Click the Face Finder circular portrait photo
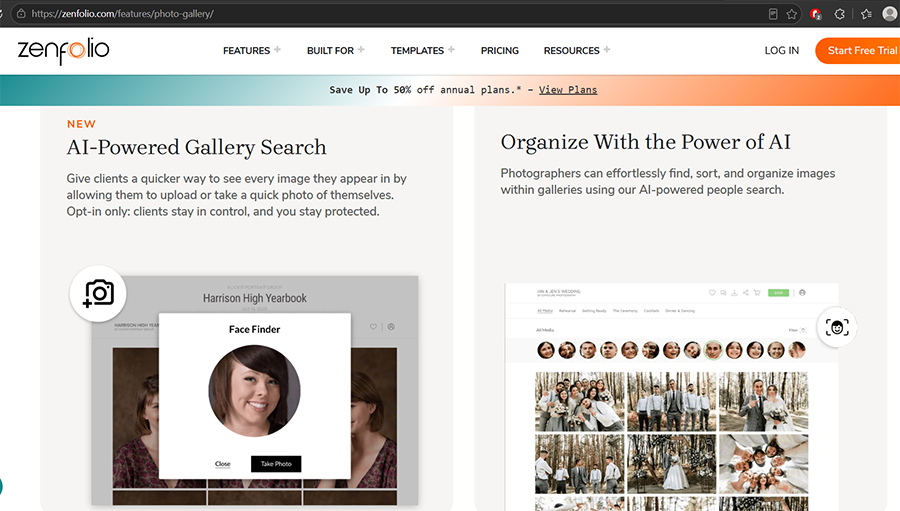This screenshot has width=900, height=511. click(x=254, y=391)
